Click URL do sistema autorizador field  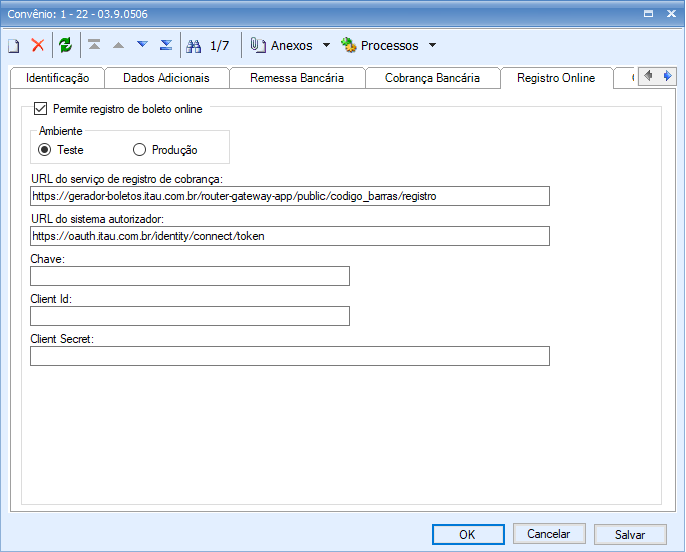pyautogui.click(x=290, y=236)
